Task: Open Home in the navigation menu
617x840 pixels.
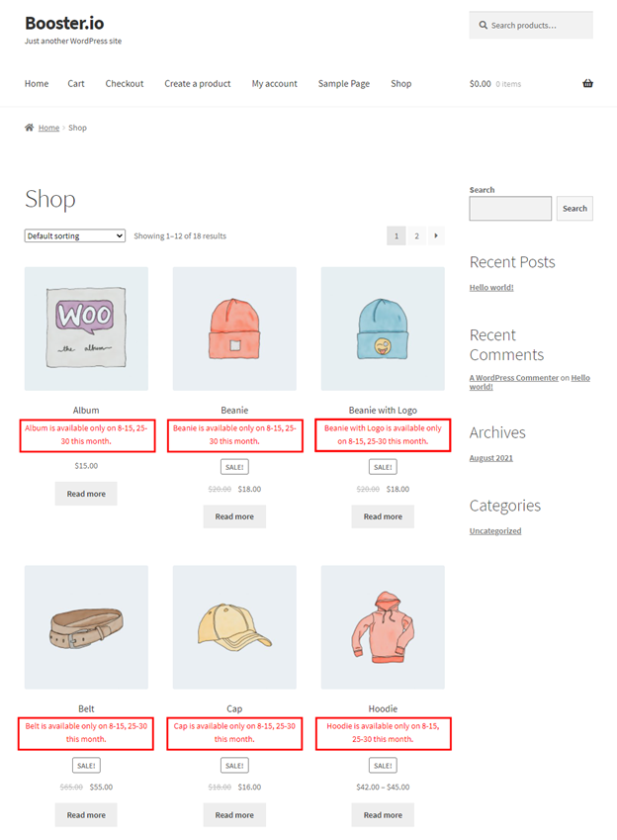Action: tap(37, 83)
